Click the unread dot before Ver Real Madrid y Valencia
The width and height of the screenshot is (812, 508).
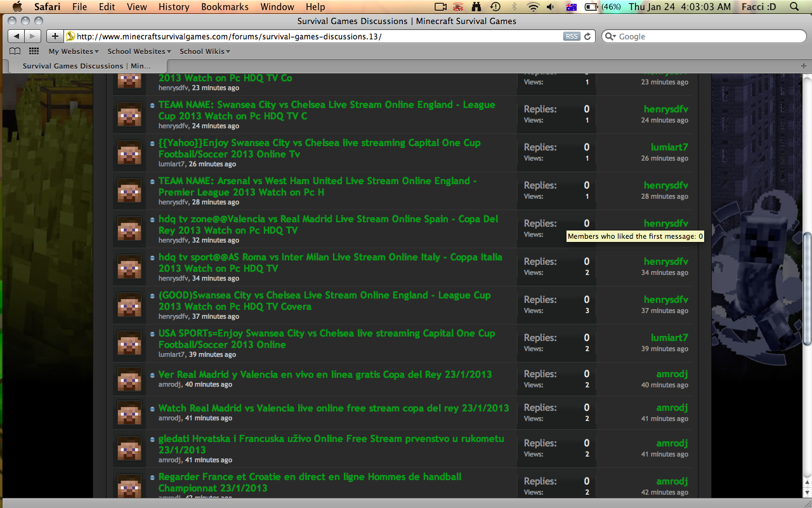pyautogui.click(x=152, y=375)
